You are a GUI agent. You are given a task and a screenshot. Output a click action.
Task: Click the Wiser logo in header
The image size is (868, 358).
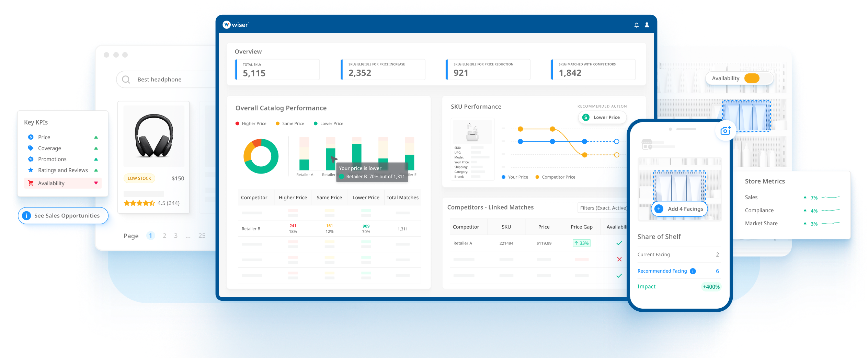click(236, 25)
